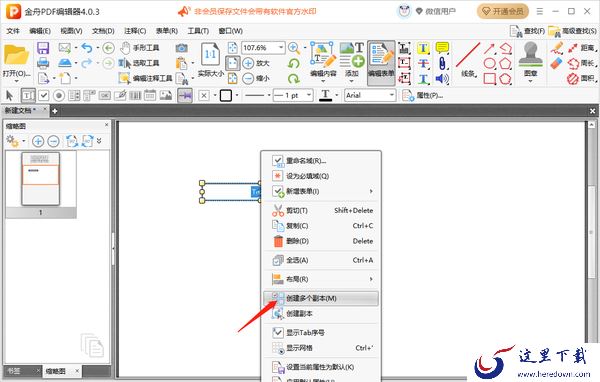Click the Print icon in the toolbar

[43, 63]
